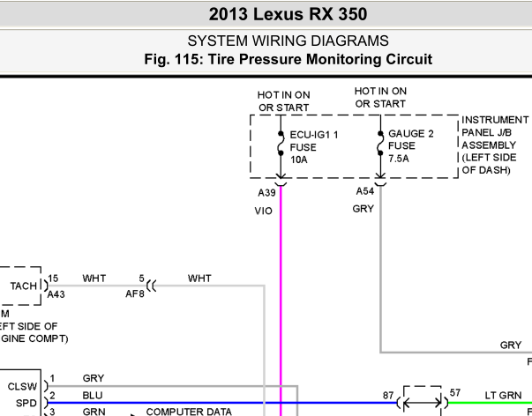Select the 'SYSTEM WIRING DIAGRAMS' heading
This screenshot has height=416, width=532.
(288, 41)
